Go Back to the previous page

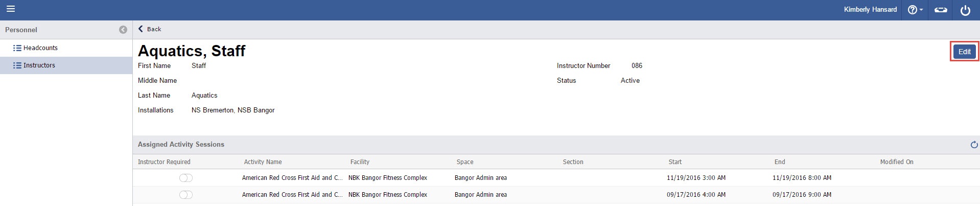tap(150, 29)
